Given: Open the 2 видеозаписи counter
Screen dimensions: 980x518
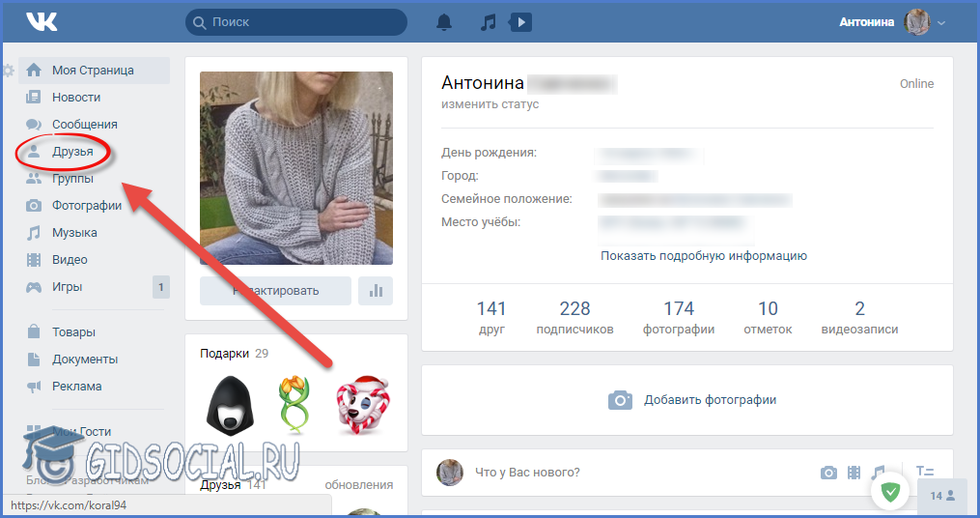Looking at the screenshot, I should tap(859, 318).
